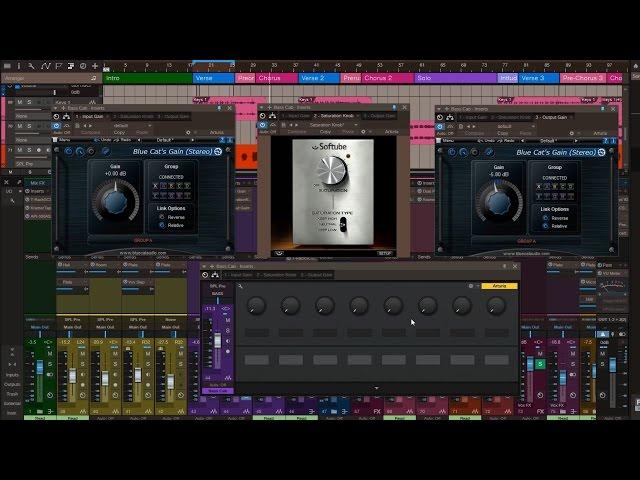Click the left Blue Cat Gain knob
Screen dimensions: 640x480
pos(115,201)
